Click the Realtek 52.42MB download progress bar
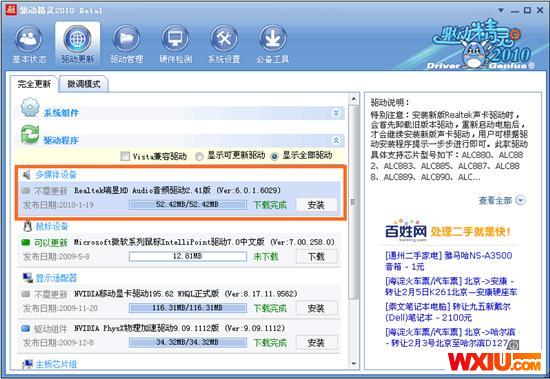The width and height of the screenshot is (550, 379). coord(188,205)
